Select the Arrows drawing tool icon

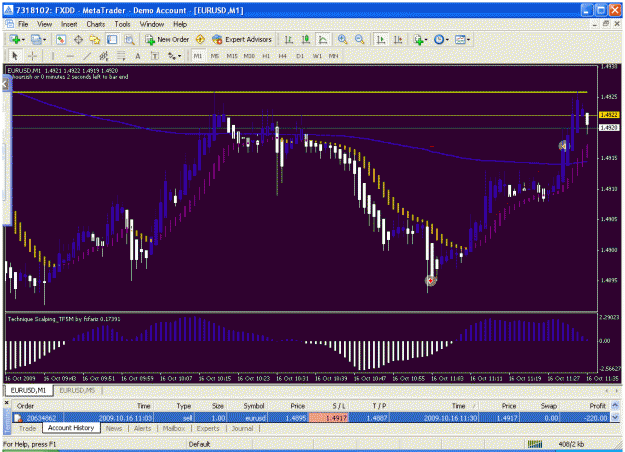pos(172,56)
